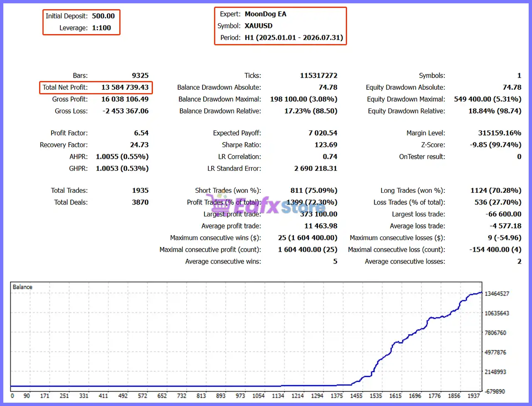
Task: Select the chart trade-axis label 492
Action: pos(123,396)
